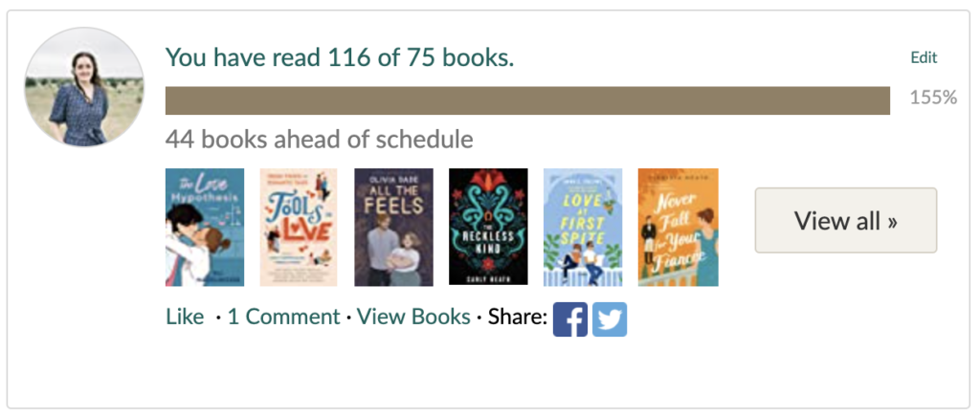Select the Fools in Love cover
This screenshot has width=980, height=417.
[299, 228]
